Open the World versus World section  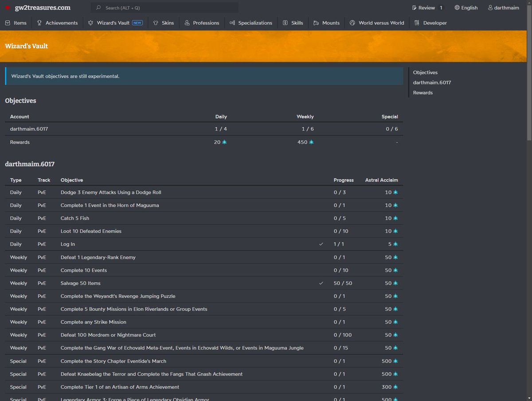tap(377, 23)
